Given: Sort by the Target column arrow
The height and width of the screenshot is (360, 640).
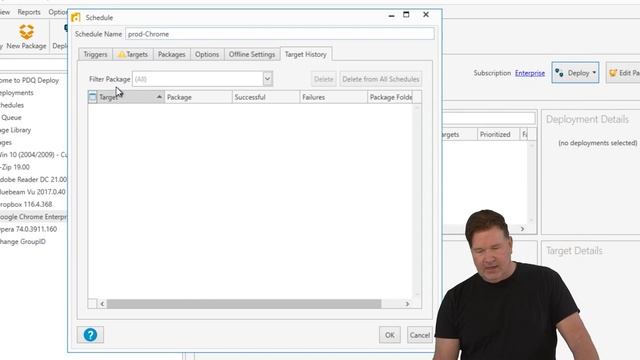Looking at the screenshot, I should click(159, 97).
